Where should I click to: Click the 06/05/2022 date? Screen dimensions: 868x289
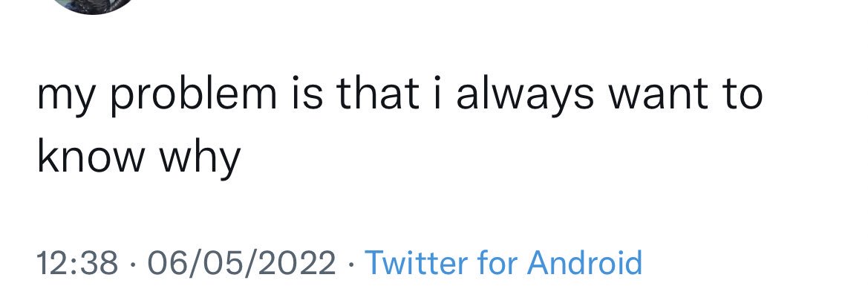241,262
